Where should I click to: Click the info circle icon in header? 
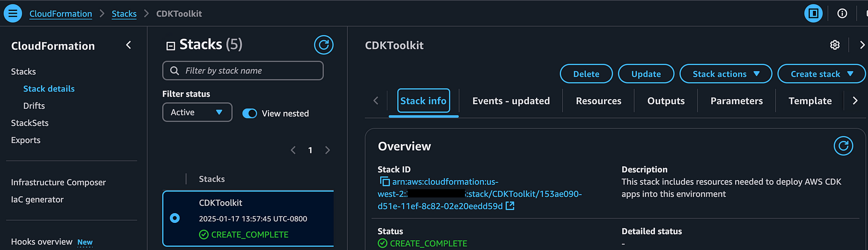pos(842,14)
